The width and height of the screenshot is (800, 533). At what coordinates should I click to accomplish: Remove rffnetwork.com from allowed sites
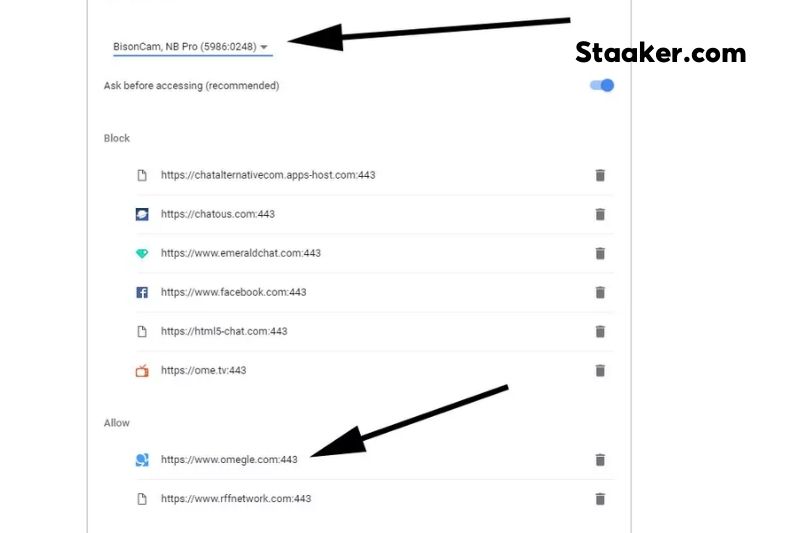click(600, 499)
